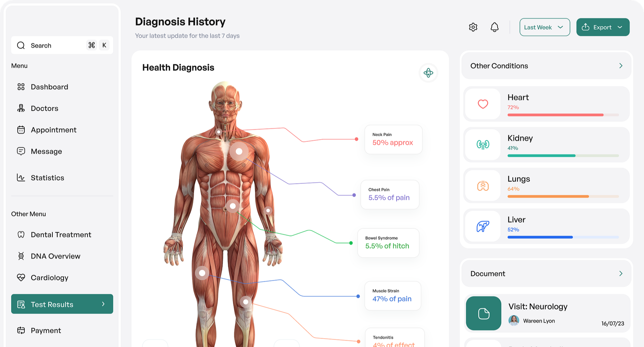Click the Message bubble icon
644x347 pixels.
click(x=21, y=151)
